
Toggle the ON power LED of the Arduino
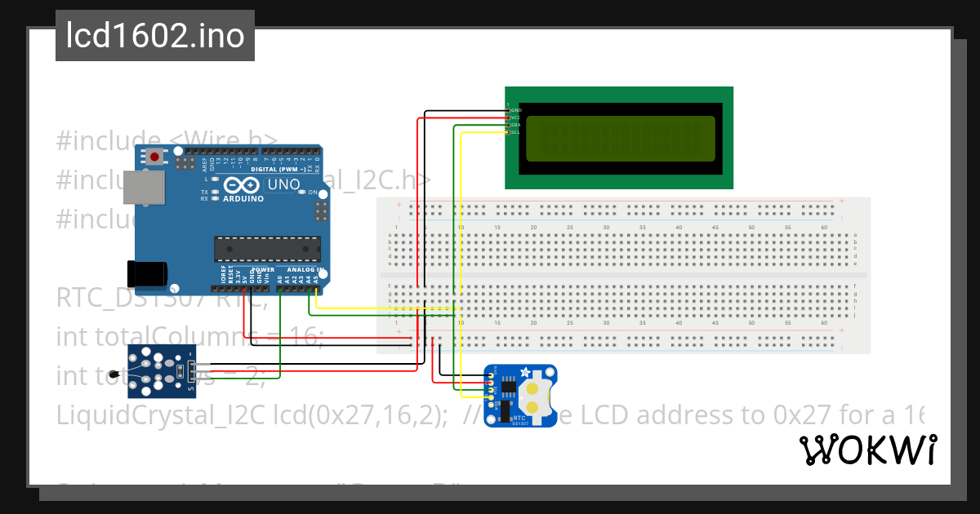[301, 192]
